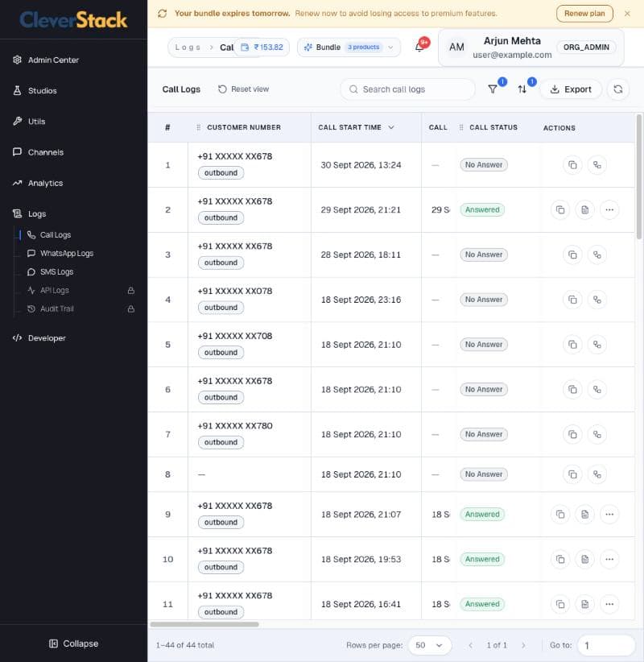The width and height of the screenshot is (644, 662).
Task: Refresh the call logs table
Action: click(617, 89)
